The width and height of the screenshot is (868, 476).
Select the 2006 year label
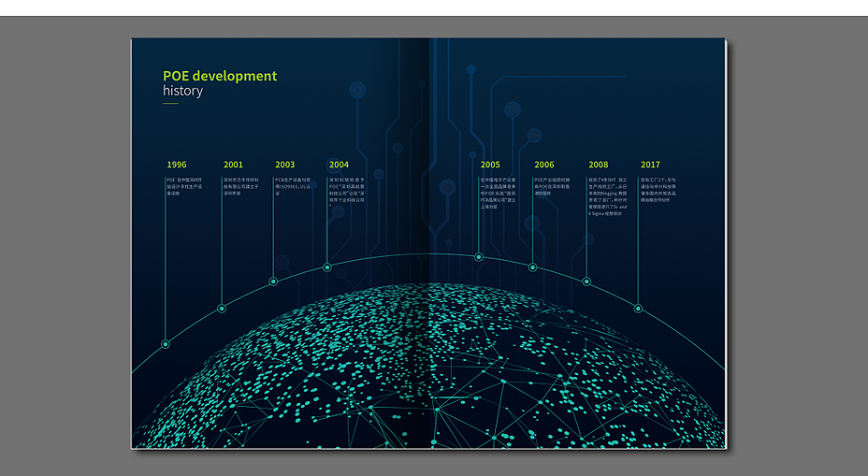(544, 165)
